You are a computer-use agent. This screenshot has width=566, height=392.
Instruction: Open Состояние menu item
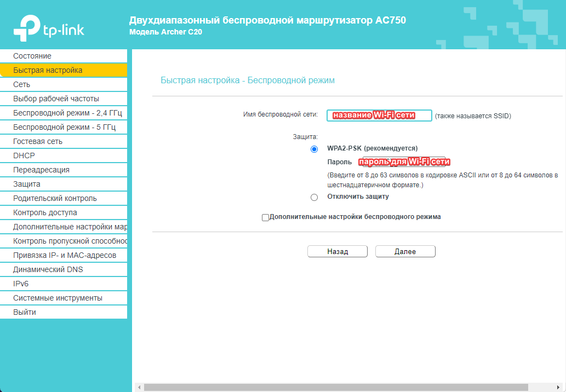coord(32,56)
